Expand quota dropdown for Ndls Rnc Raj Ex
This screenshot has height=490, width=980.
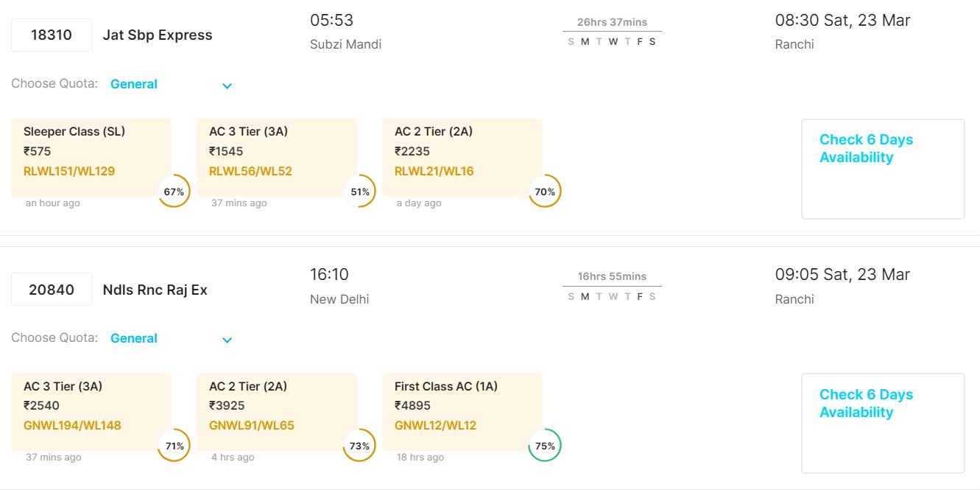tap(227, 340)
